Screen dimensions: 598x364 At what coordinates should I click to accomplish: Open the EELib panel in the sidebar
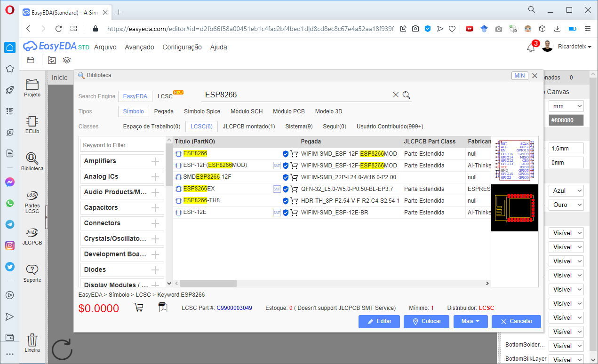(32, 121)
